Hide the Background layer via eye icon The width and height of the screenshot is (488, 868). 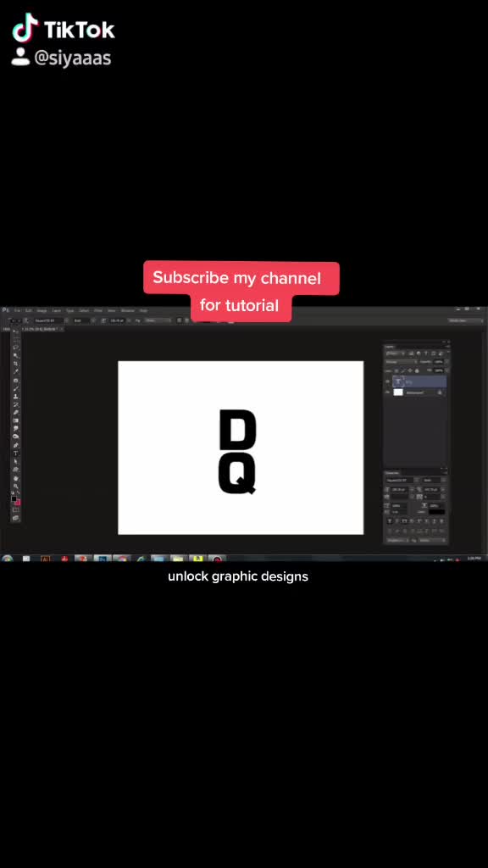click(387, 392)
